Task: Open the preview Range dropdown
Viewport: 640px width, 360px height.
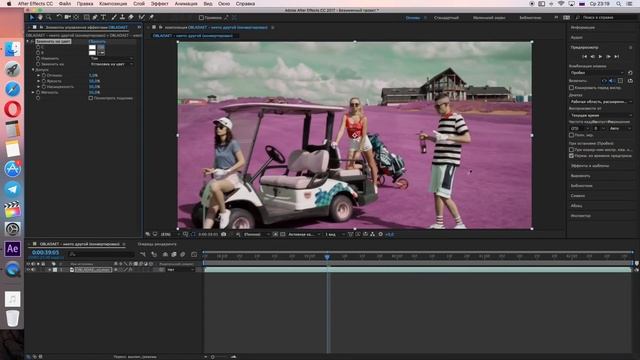Action: (x=600, y=101)
